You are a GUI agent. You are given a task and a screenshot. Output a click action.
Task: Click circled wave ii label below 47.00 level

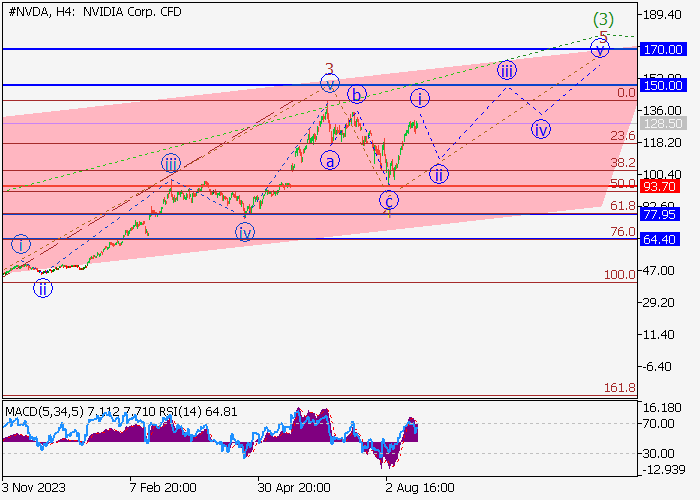(43, 288)
